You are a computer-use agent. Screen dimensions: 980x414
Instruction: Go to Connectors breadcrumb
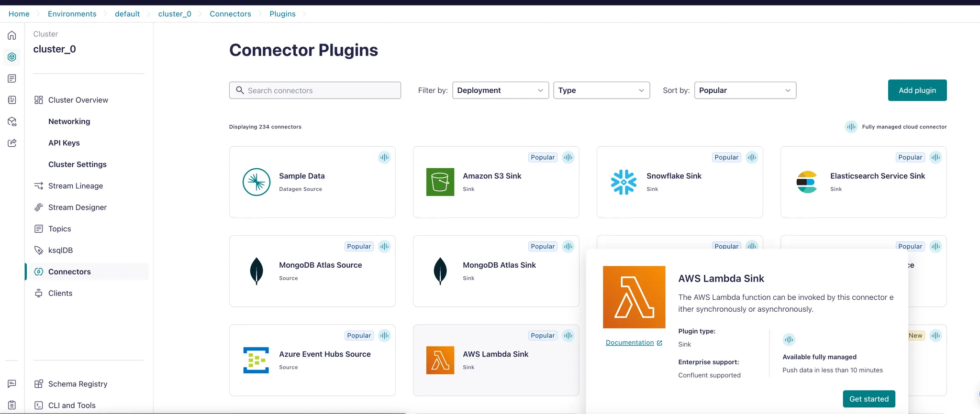point(230,14)
